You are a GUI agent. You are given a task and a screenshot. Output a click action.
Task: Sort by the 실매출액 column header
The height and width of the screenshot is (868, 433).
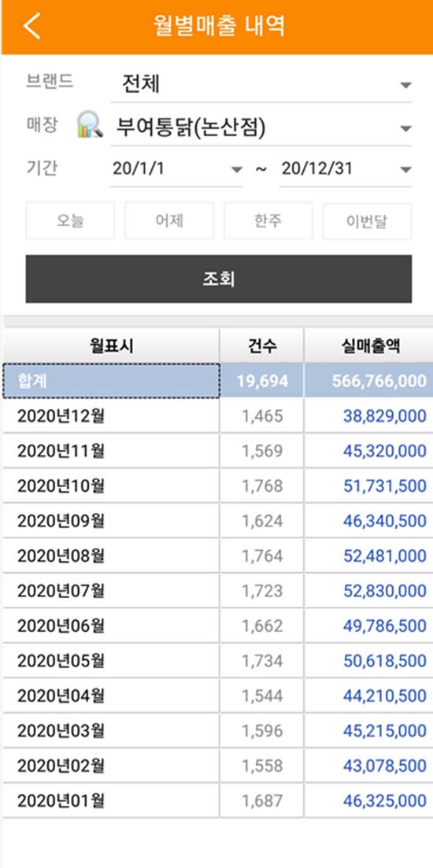368,346
